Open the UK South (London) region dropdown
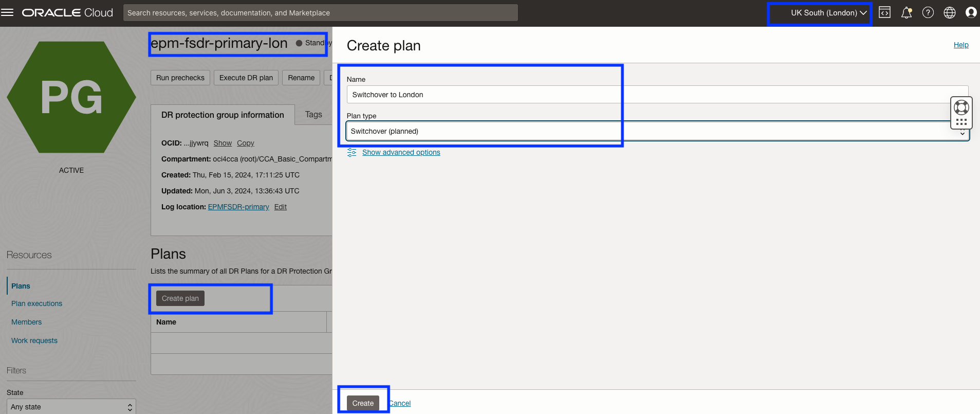This screenshot has height=414, width=980. pos(829,13)
